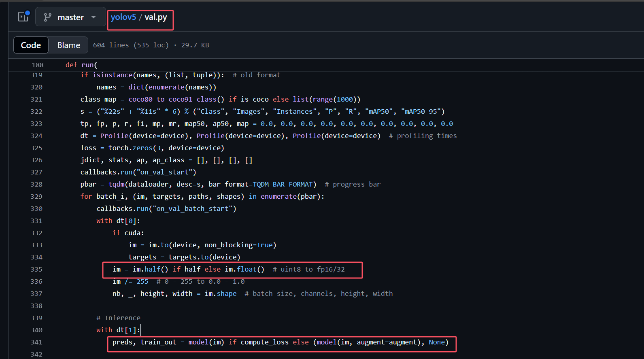This screenshot has width=644, height=359.
Task: Select the float method in im.float()
Action: tap(247, 270)
